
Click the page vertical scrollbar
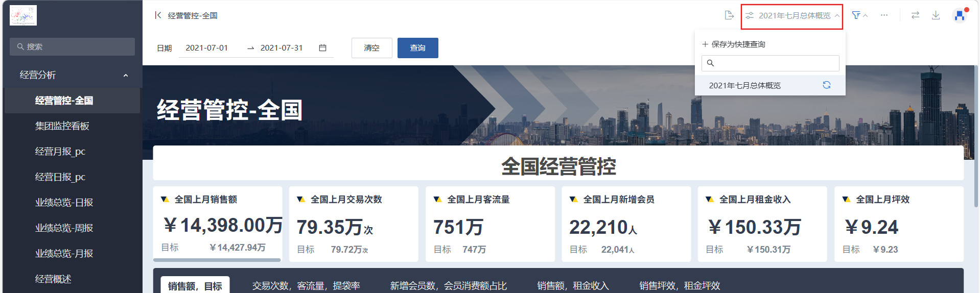[976, 138]
